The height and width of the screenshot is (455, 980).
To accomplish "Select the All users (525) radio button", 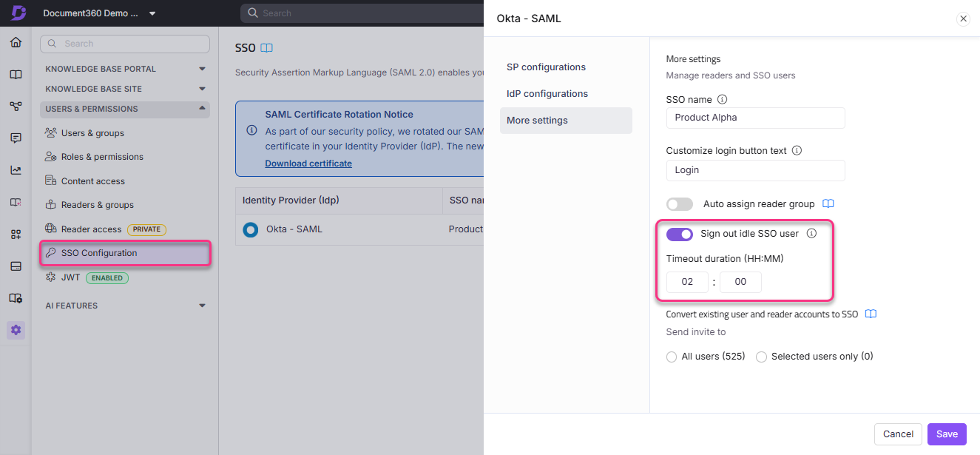I will click(671, 357).
